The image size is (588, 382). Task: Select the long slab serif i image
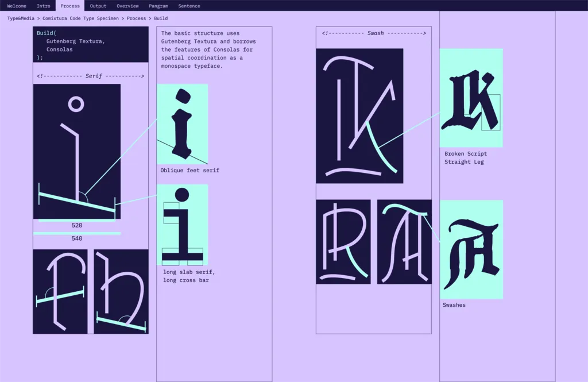(x=182, y=224)
